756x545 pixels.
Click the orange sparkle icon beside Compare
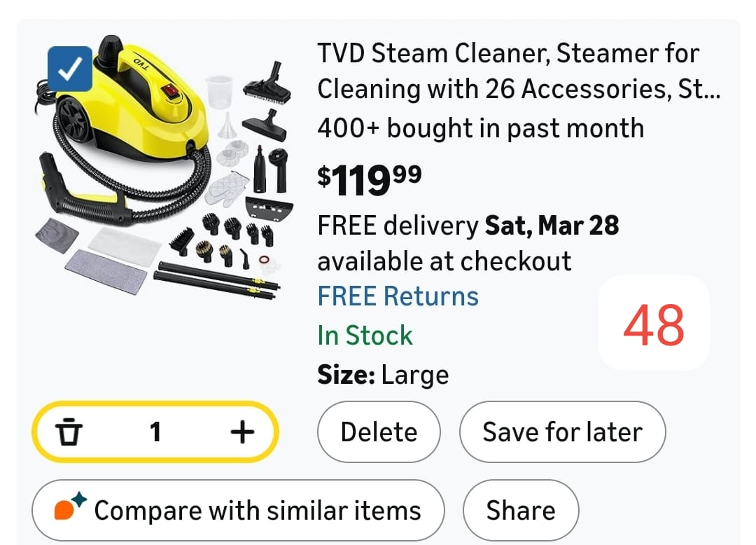click(70, 507)
